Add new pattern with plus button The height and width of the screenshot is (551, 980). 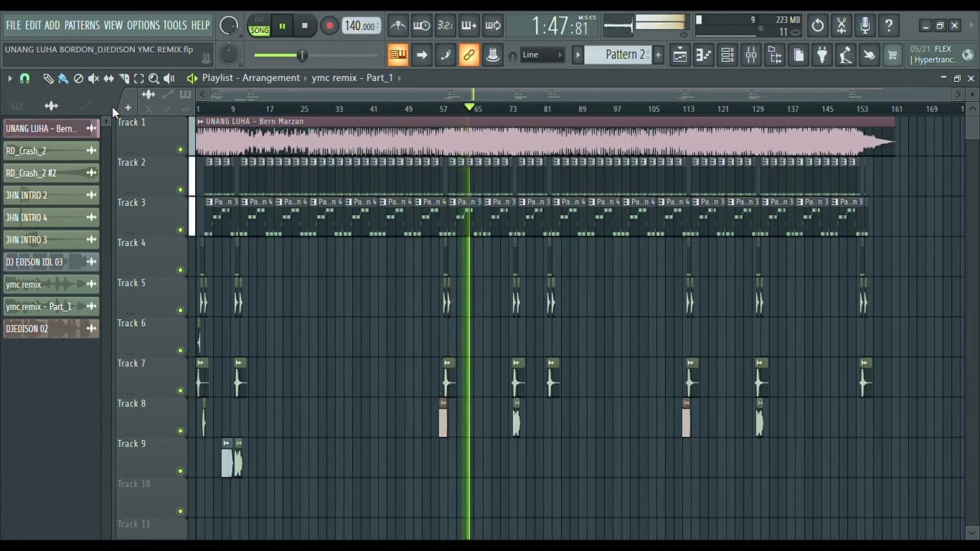[x=658, y=55]
